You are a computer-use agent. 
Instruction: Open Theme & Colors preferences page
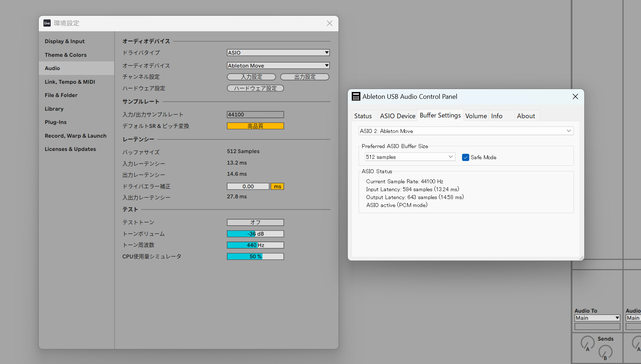77,55
